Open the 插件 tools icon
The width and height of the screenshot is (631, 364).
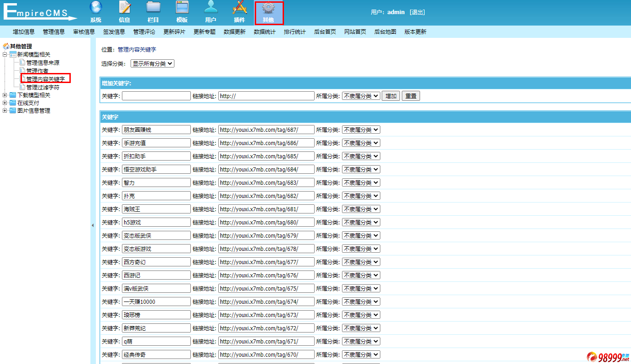(240, 8)
